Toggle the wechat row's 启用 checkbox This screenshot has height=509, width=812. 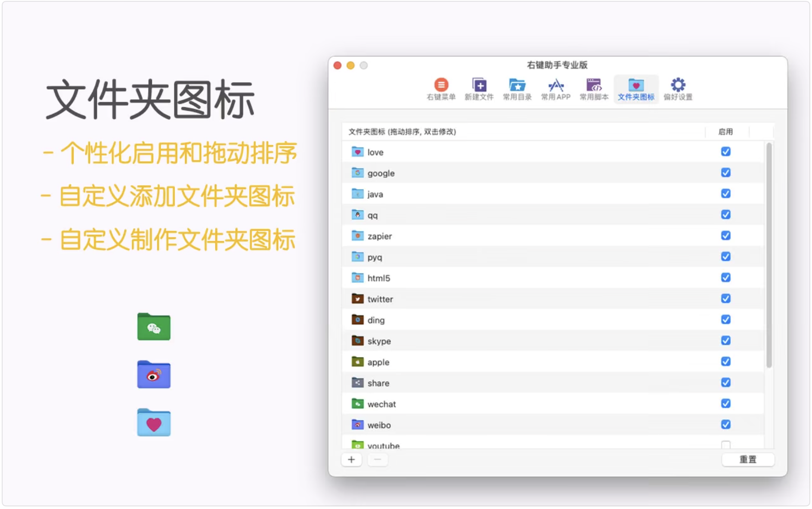[726, 403]
